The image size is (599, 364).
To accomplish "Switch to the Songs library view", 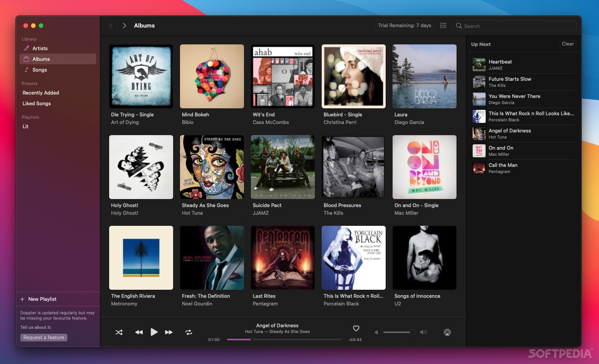I will 39,70.
